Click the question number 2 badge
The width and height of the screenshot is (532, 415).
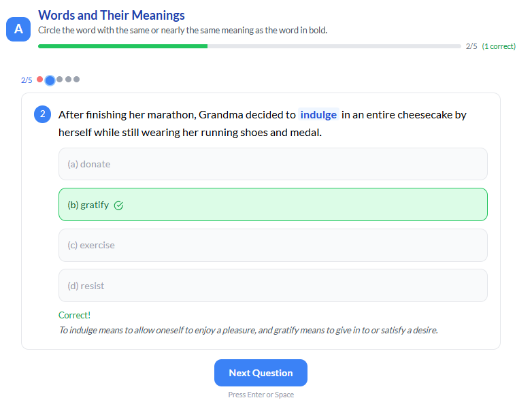(42, 114)
